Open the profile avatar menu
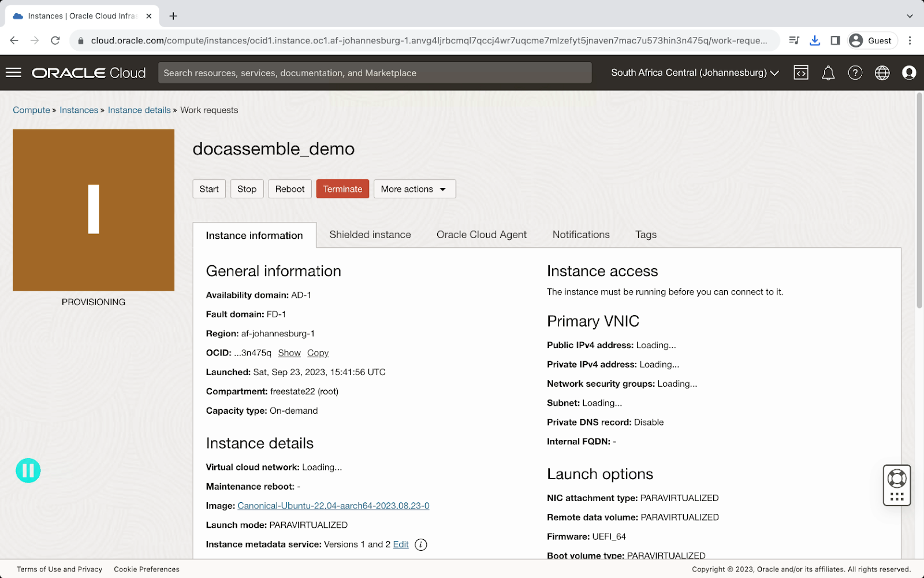This screenshot has width=924, height=578. [909, 73]
